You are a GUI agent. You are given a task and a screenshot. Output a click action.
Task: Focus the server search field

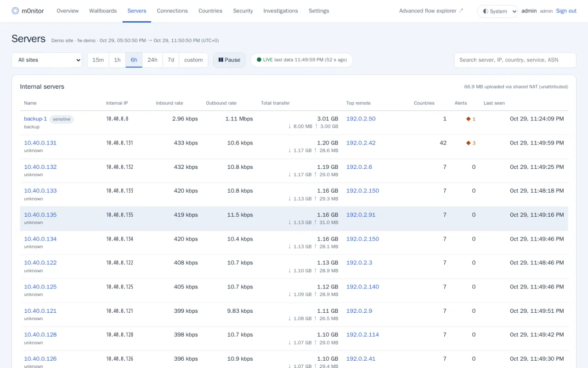pyautogui.click(x=515, y=60)
